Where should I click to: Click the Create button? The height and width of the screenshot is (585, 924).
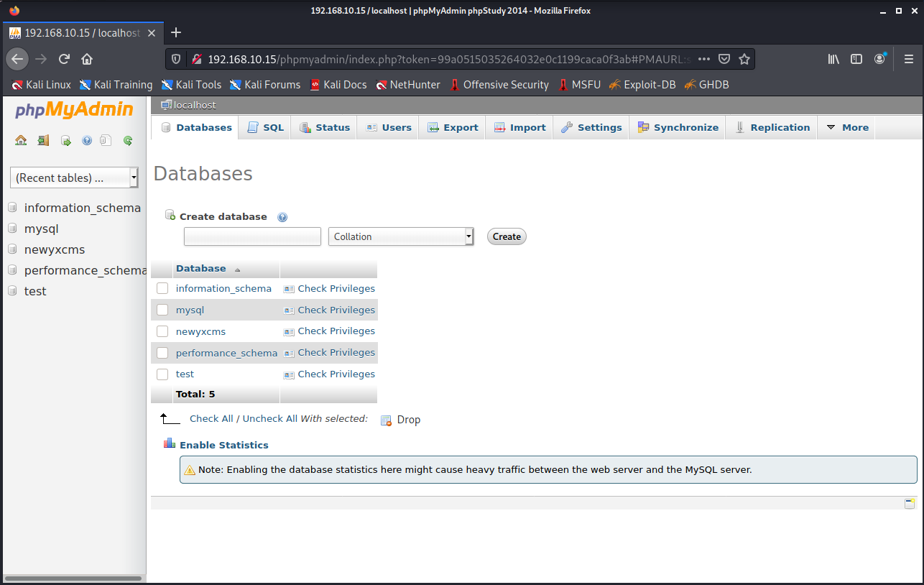click(x=506, y=236)
